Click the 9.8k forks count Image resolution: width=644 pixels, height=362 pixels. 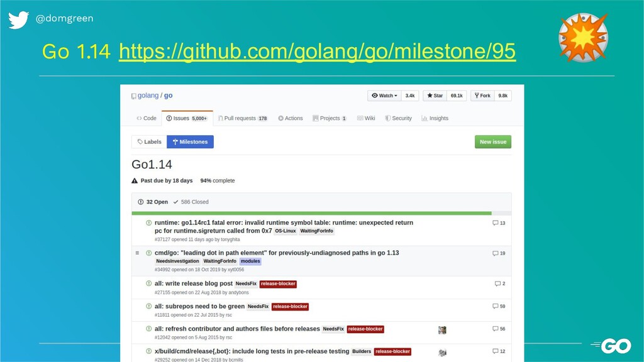tap(502, 96)
